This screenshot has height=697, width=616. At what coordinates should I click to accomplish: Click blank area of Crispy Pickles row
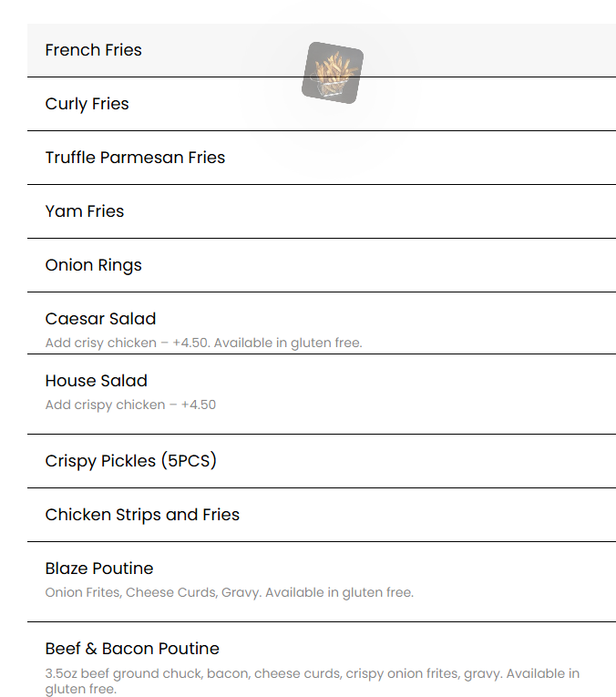click(x=414, y=461)
